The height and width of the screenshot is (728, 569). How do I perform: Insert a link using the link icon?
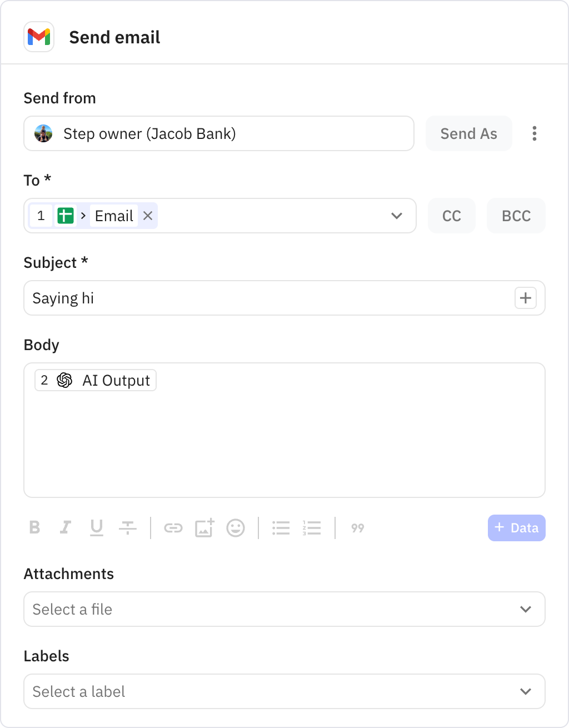pos(173,528)
